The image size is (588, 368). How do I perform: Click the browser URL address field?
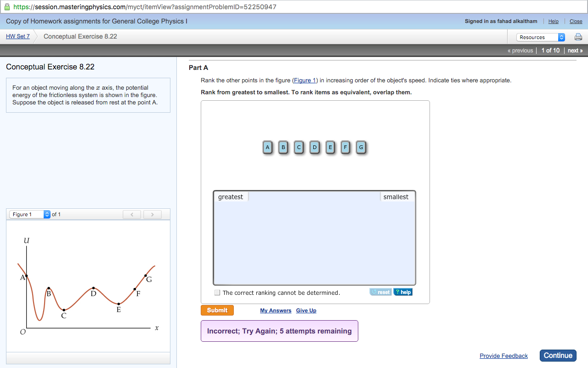point(294,7)
